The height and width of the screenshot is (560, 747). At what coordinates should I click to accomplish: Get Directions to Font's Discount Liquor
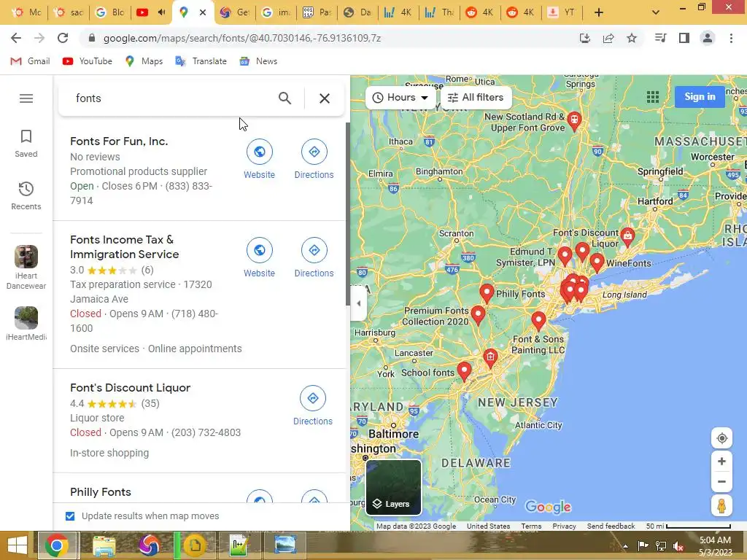click(313, 405)
